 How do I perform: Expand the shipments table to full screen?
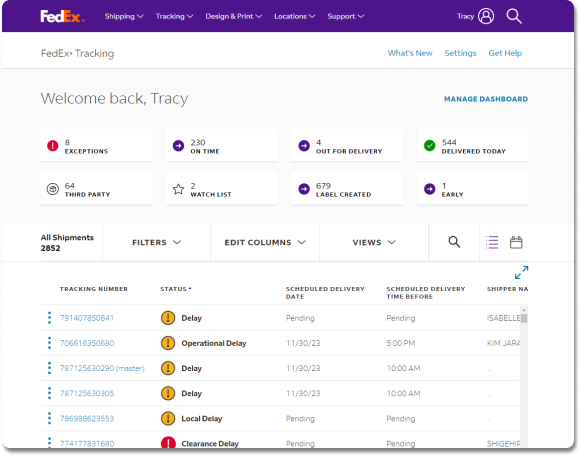coord(522,273)
